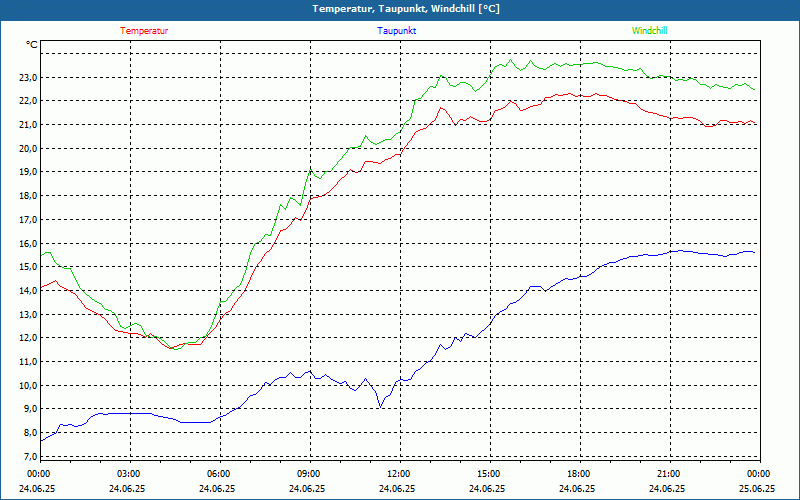Click the 13,0 y-axis value

(28, 314)
